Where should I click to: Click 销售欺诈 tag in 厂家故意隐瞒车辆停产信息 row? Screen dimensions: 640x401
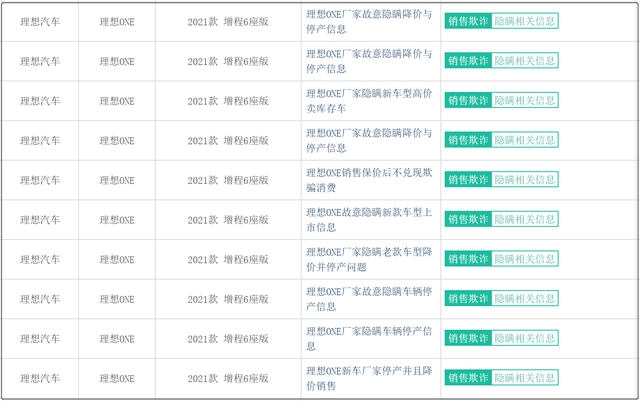point(468,299)
